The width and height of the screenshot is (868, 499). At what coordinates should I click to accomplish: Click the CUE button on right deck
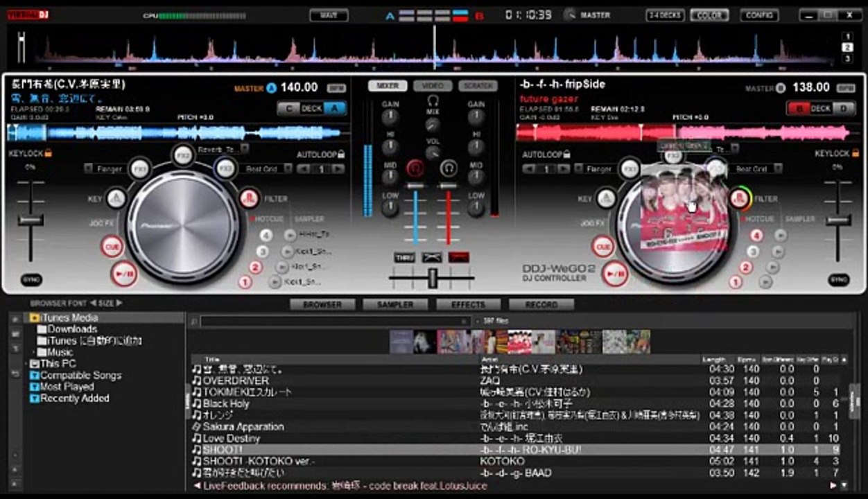(x=602, y=246)
